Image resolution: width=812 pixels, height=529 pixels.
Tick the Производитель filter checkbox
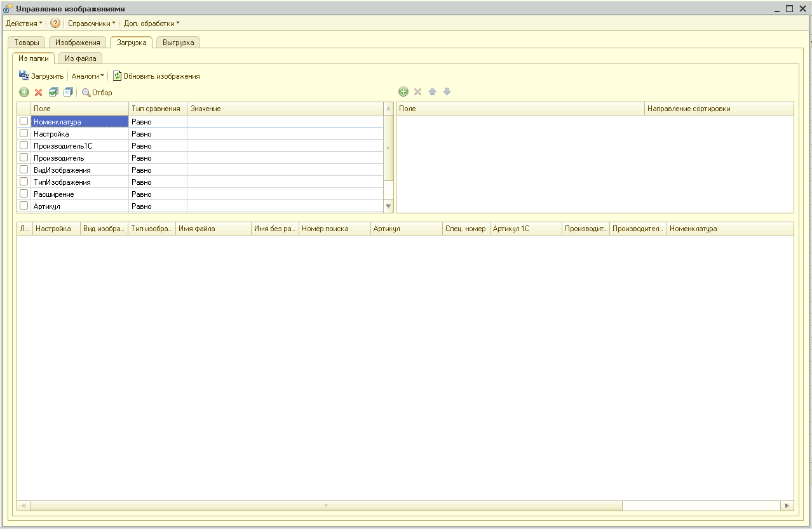tap(24, 157)
